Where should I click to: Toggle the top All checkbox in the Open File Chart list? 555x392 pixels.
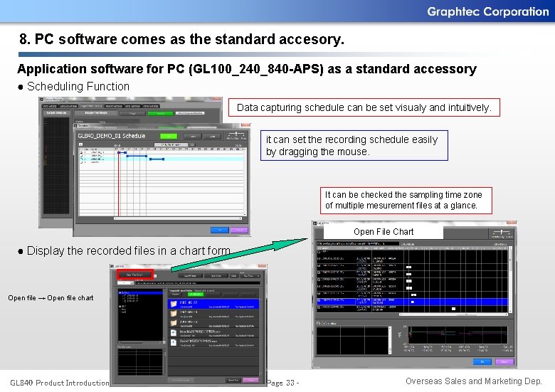coord(319,252)
